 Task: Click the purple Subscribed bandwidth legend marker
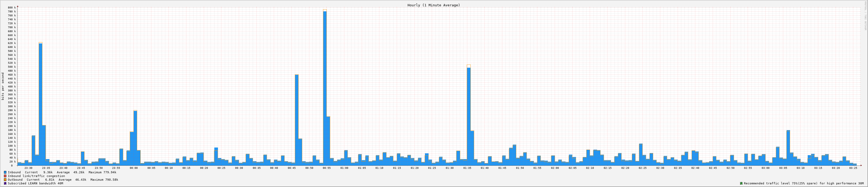[x=5, y=183]
